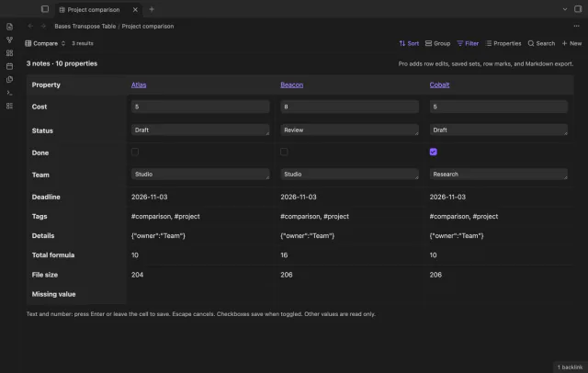Open the Atlas note link
This screenshot has height=373, width=588.
tap(139, 85)
